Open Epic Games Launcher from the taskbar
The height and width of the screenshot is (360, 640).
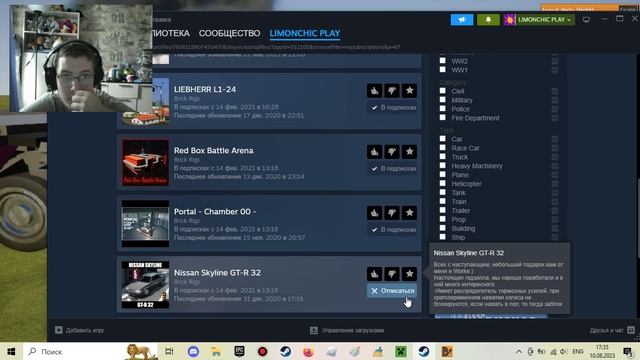(239, 351)
